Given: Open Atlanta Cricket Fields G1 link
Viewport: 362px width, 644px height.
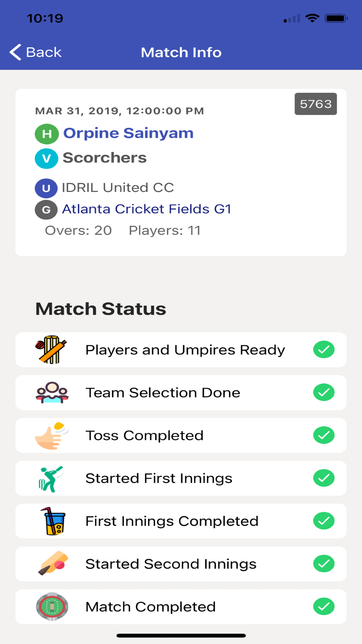Looking at the screenshot, I should coord(147,209).
